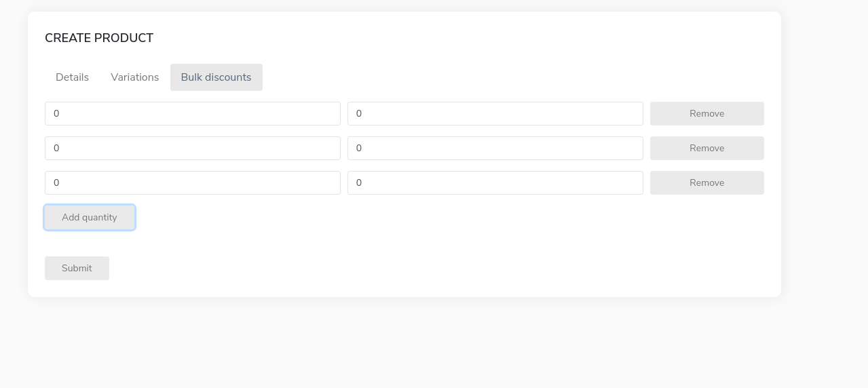Submit the create product form
This screenshot has width=868, height=388.
(x=77, y=269)
